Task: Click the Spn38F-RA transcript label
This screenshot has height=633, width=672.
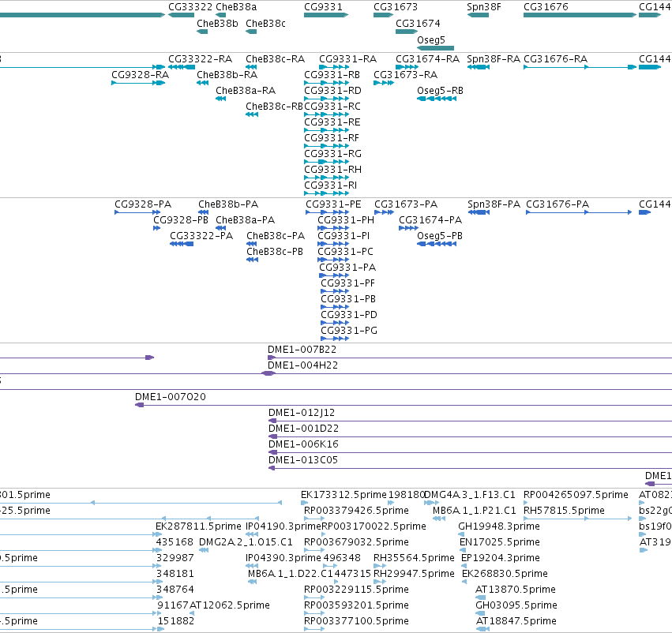Action: (x=494, y=59)
